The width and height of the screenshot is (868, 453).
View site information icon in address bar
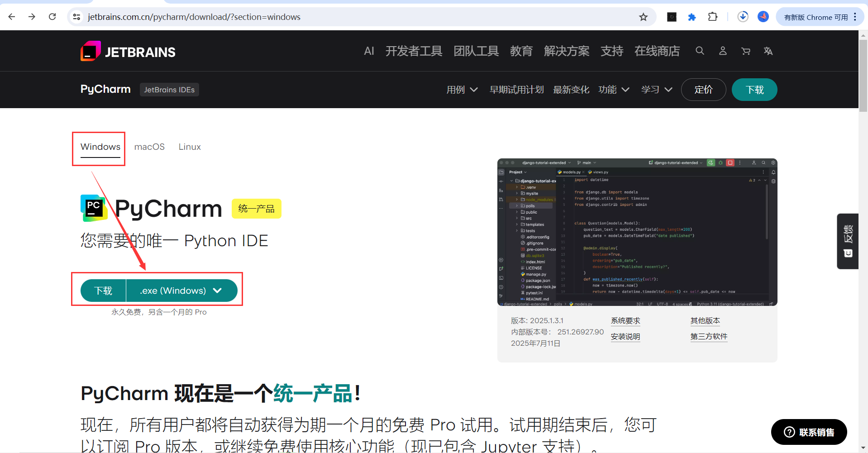coord(77,17)
